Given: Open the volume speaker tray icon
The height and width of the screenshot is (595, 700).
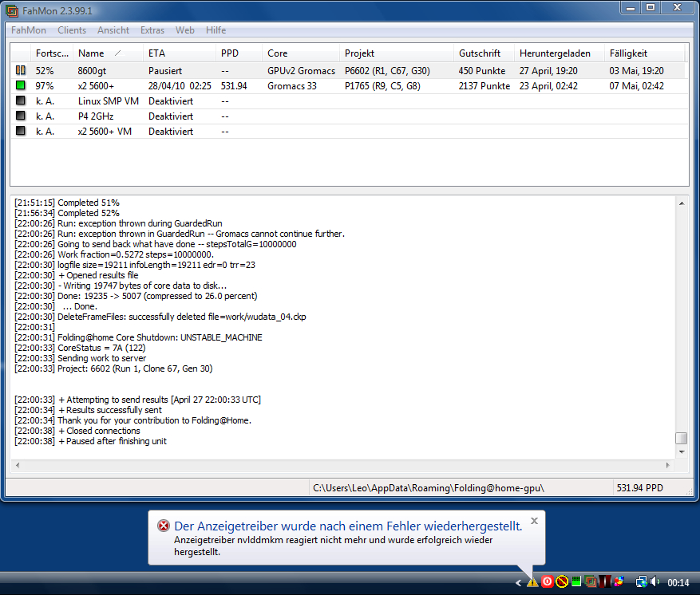Looking at the screenshot, I should (x=655, y=581).
